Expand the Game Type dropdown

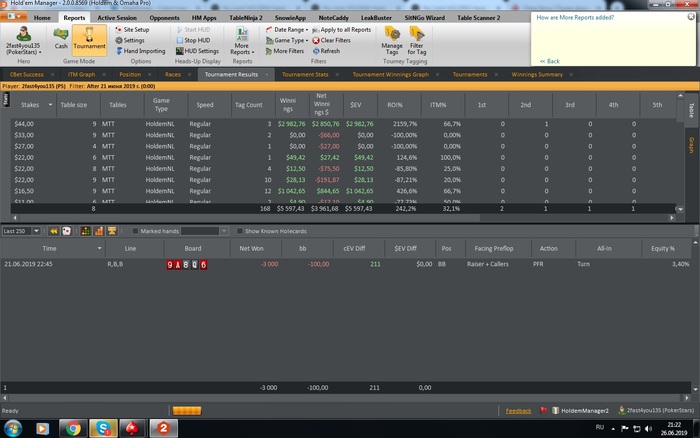[x=287, y=40]
